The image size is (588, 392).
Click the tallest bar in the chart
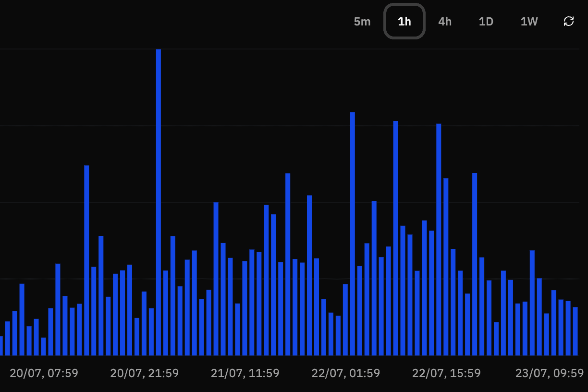pyautogui.click(x=159, y=202)
